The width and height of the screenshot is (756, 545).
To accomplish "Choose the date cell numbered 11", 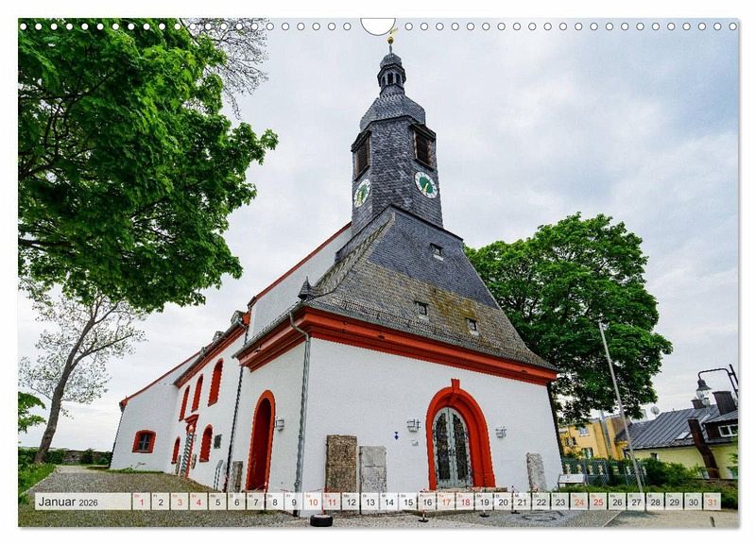I will [x=333, y=502].
